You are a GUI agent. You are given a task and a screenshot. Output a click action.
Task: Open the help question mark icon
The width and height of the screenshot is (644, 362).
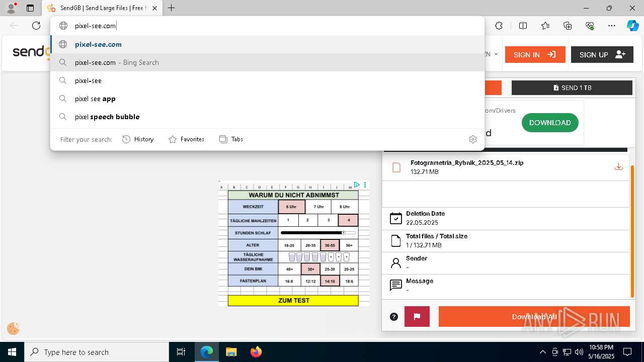click(394, 317)
